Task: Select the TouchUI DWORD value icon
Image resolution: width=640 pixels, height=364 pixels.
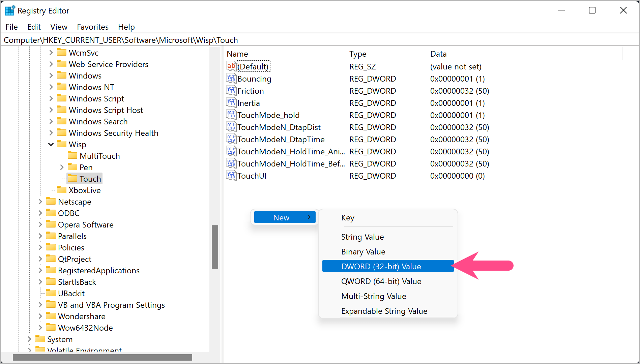Action: point(231,176)
